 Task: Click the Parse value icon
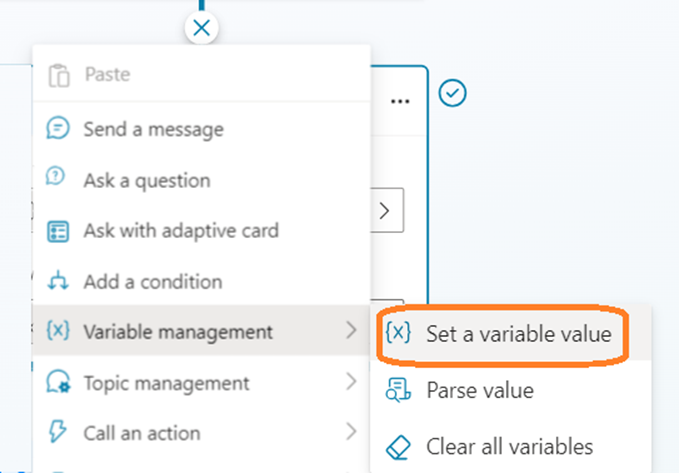click(398, 390)
